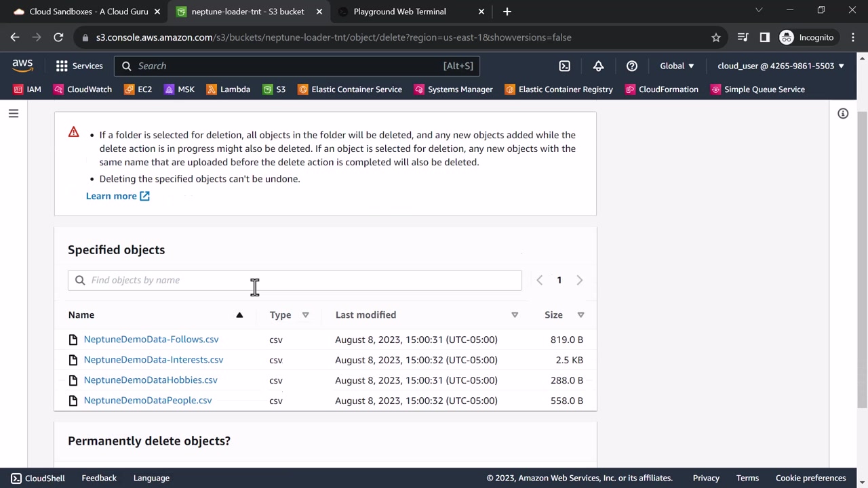Open the side navigation hamburger menu

click(x=14, y=114)
